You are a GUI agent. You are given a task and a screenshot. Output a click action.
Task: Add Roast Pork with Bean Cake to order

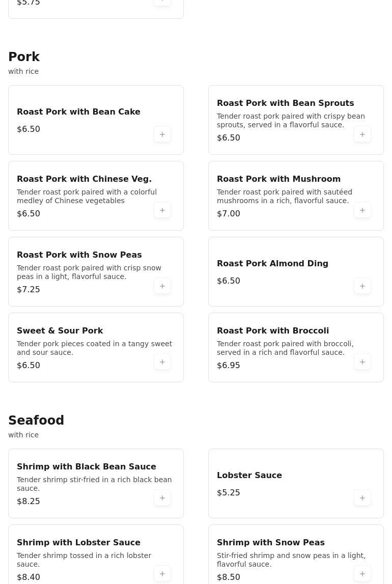point(162,134)
